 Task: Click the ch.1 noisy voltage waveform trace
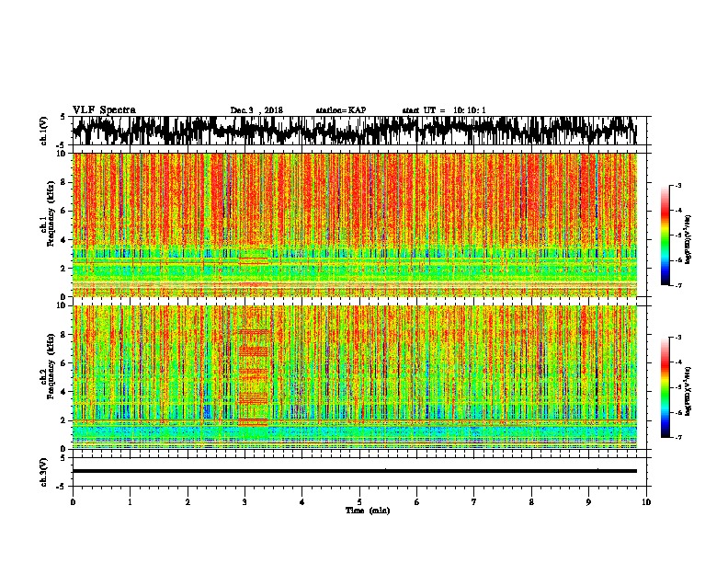pos(355,131)
